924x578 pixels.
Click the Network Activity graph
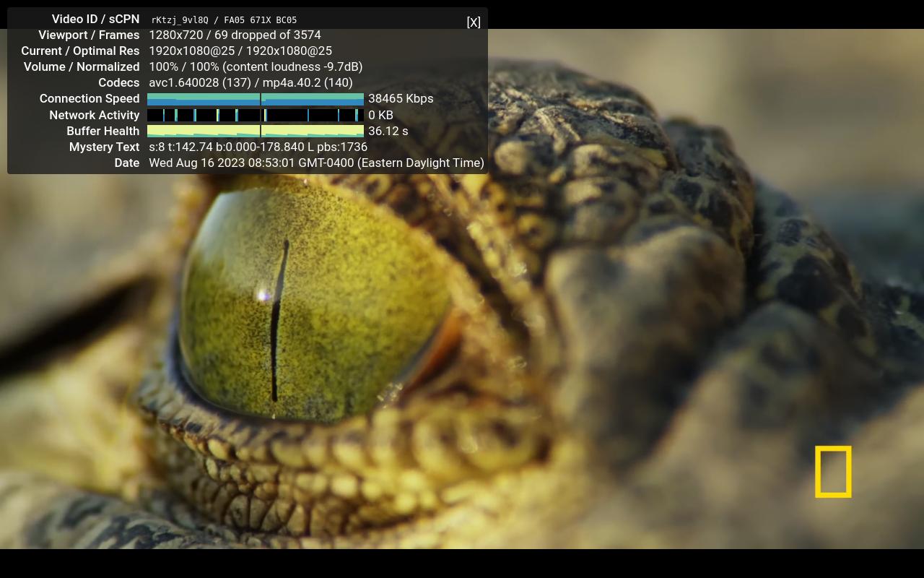[256, 115]
